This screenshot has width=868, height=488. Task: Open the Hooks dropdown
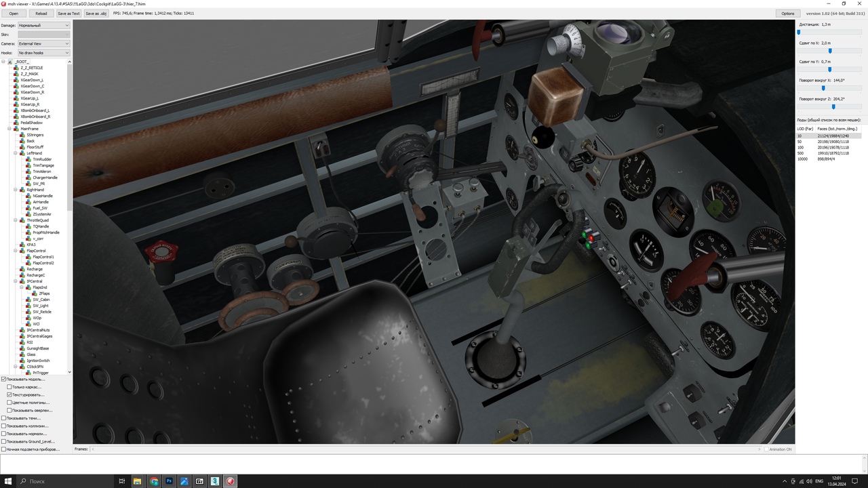[x=43, y=53]
